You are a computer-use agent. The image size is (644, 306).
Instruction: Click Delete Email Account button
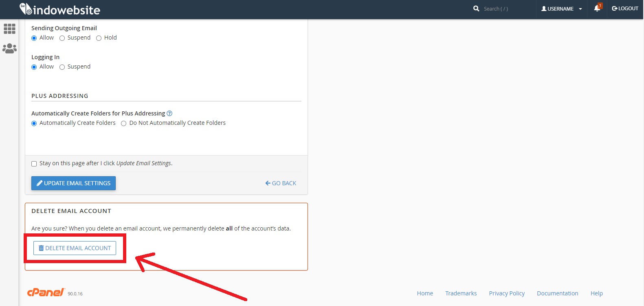75,248
